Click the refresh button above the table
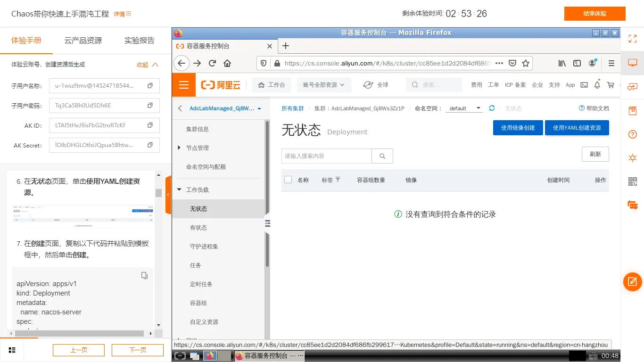 pos(595,154)
